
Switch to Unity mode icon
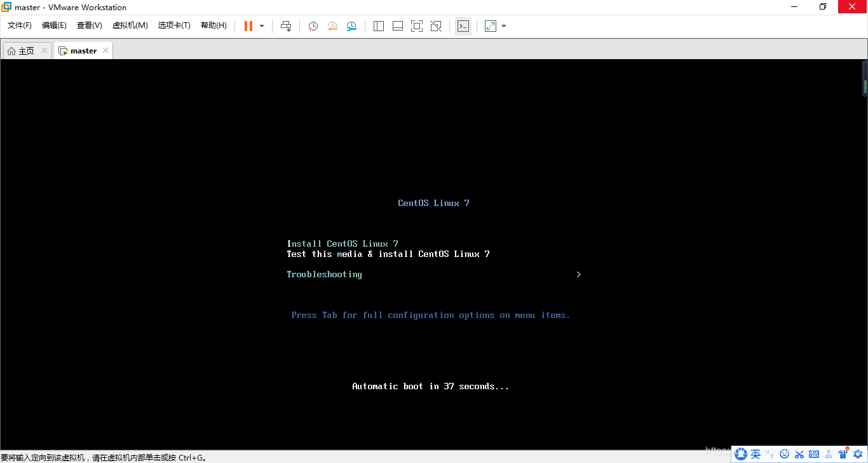click(436, 26)
